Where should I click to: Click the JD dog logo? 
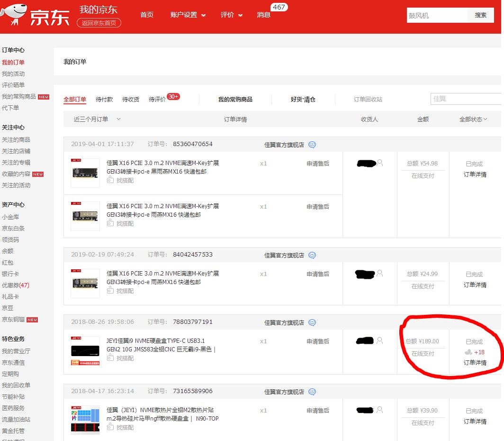pyautogui.click(x=13, y=14)
